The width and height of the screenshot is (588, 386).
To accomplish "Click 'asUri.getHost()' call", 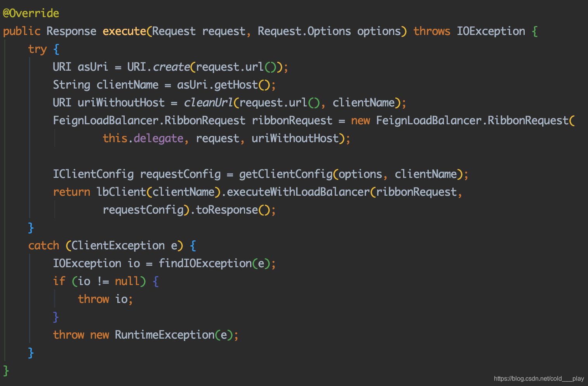I will 223,85.
